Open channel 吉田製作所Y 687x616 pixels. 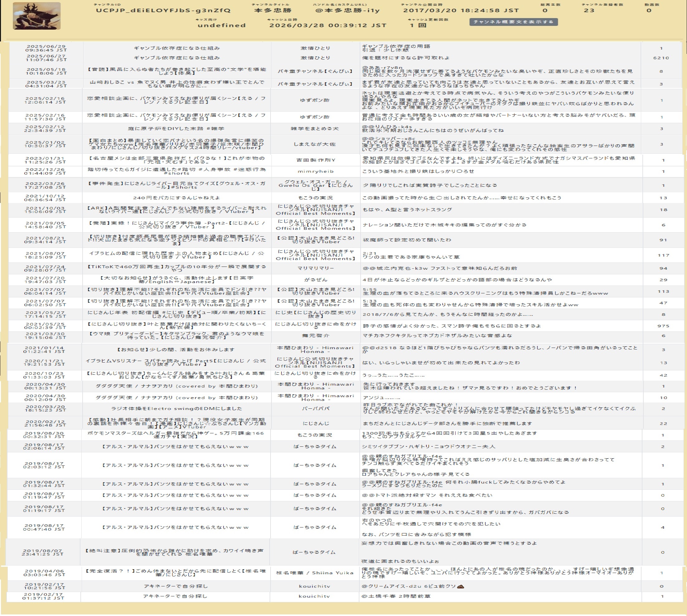pos(315,160)
